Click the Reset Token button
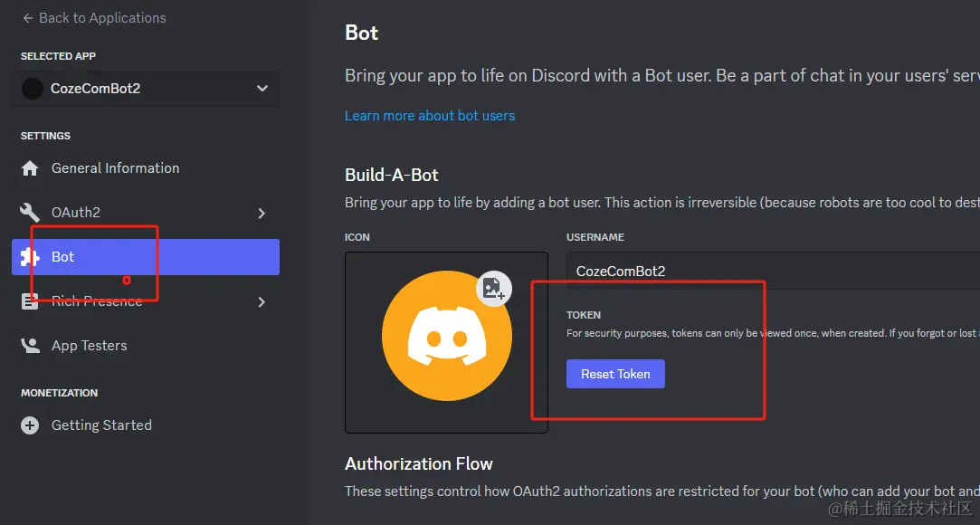980x525 pixels. pyautogui.click(x=615, y=374)
